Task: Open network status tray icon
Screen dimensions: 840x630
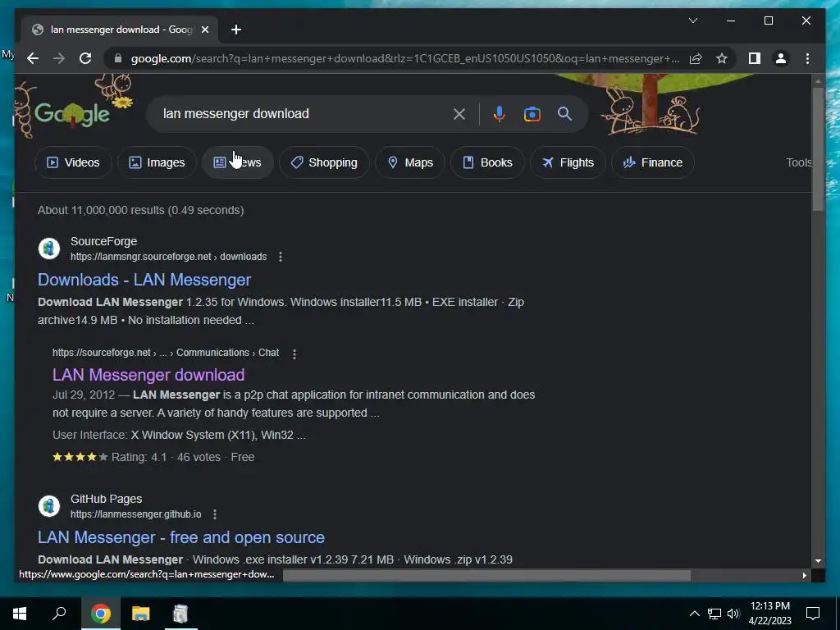Action: 714,614
